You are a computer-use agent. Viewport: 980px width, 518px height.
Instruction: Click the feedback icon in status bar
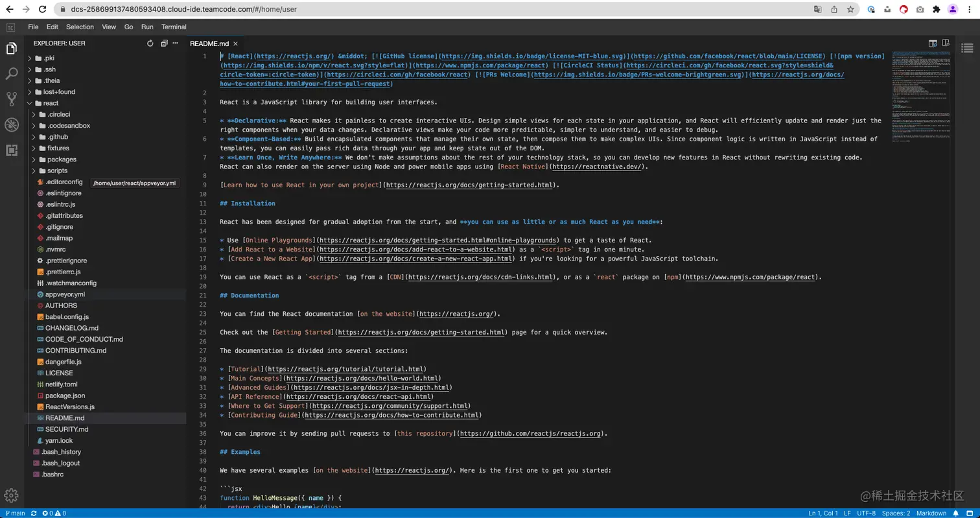coord(969,513)
